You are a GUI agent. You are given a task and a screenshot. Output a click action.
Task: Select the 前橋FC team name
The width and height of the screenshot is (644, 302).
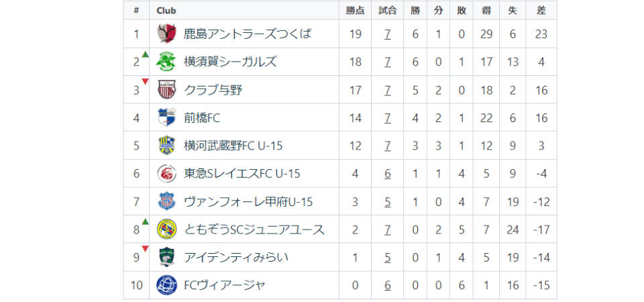202,118
